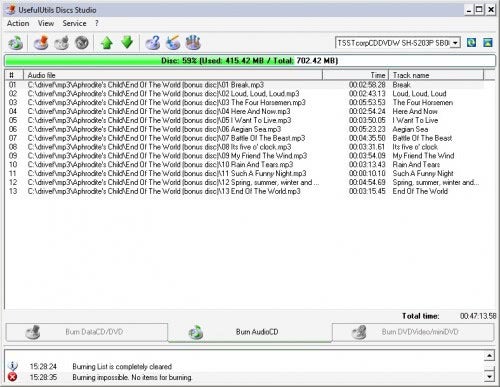Screen dimensions: 500x387
Task: Select file row 10 Rain And Tears.mp3
Action: pos(245,165)
